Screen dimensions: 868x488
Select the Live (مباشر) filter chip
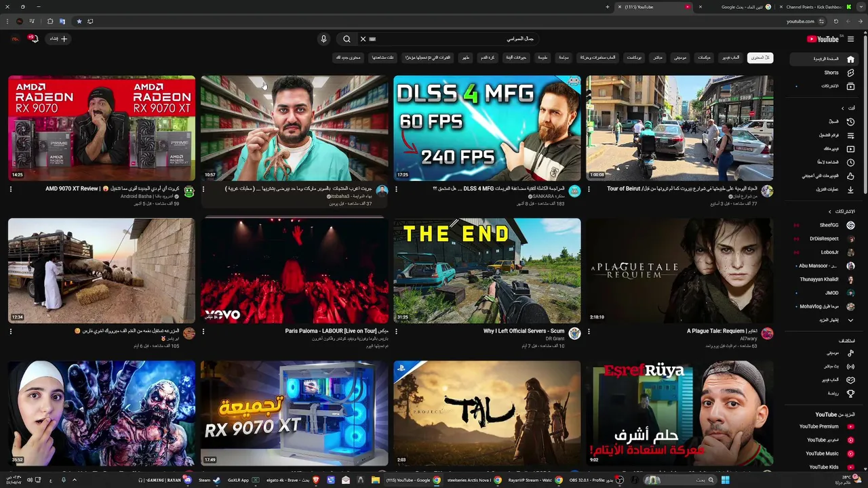pyautogui.click(x=658, y=58)
